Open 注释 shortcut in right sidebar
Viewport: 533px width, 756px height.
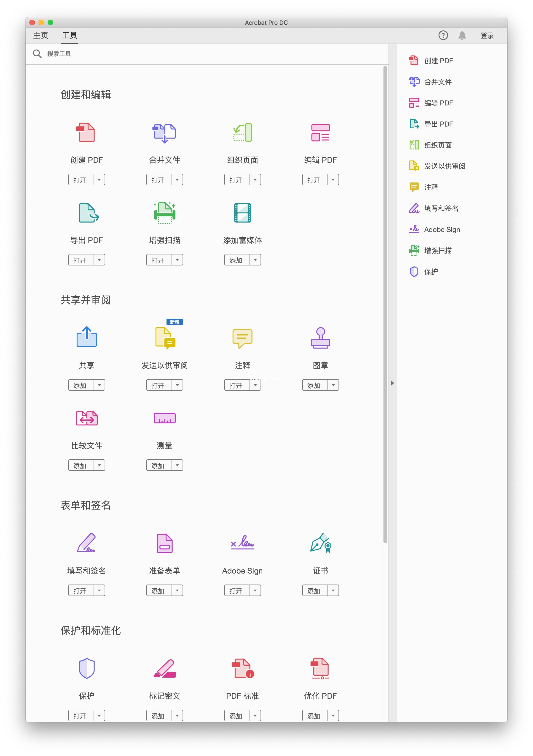tap(423, 187)
